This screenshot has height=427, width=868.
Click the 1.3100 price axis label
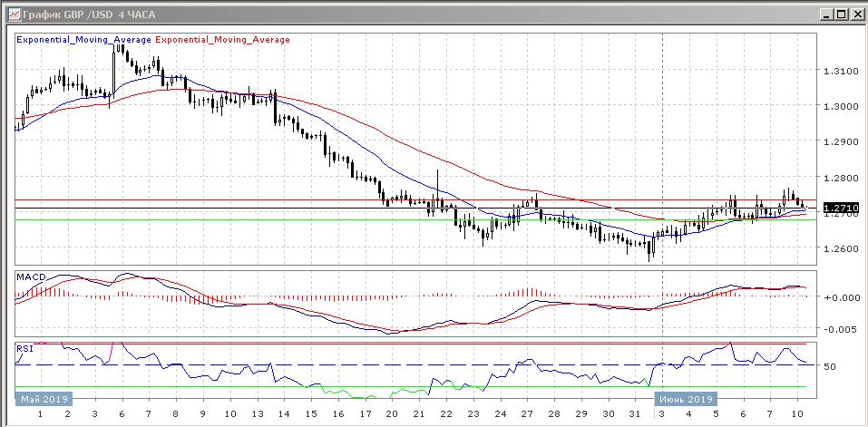[839, 71]
